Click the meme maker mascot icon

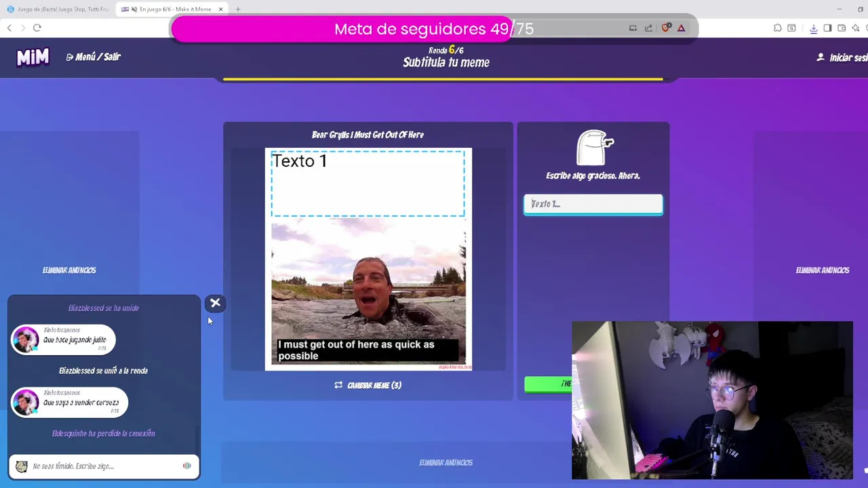[594, 148]
